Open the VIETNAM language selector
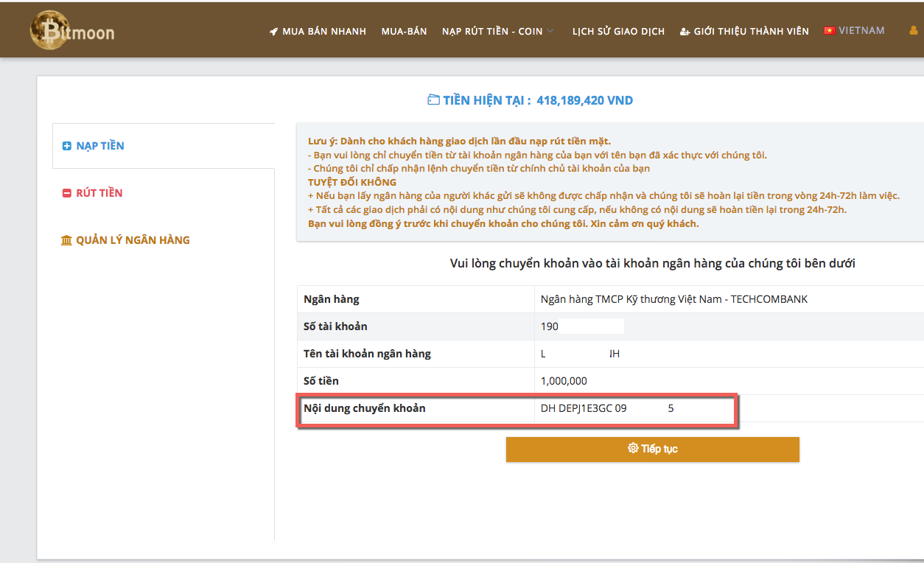This screenshot has width=924, height=563. [x=861, y=31]
